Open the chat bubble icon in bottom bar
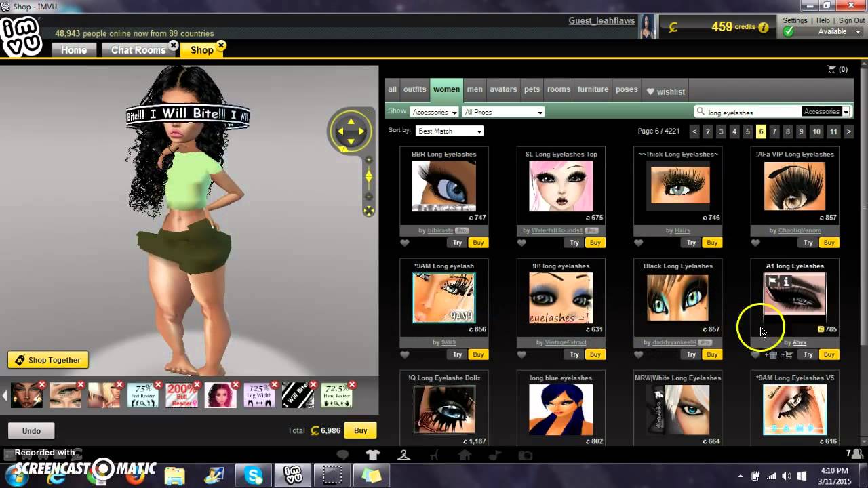 (342, 455)
